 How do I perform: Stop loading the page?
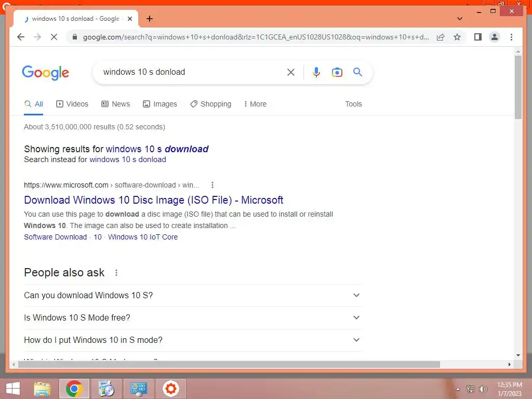point(54,37)
